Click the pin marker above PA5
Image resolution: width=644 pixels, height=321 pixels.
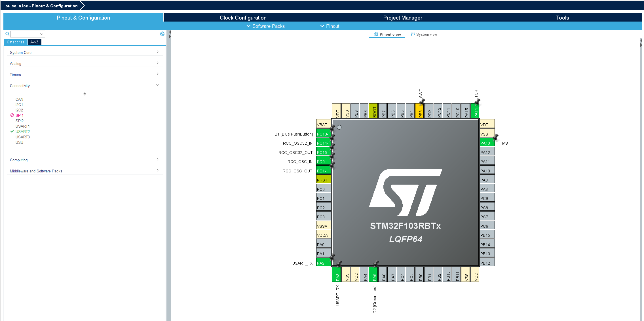pyautogui.click(x=376, y=264)
